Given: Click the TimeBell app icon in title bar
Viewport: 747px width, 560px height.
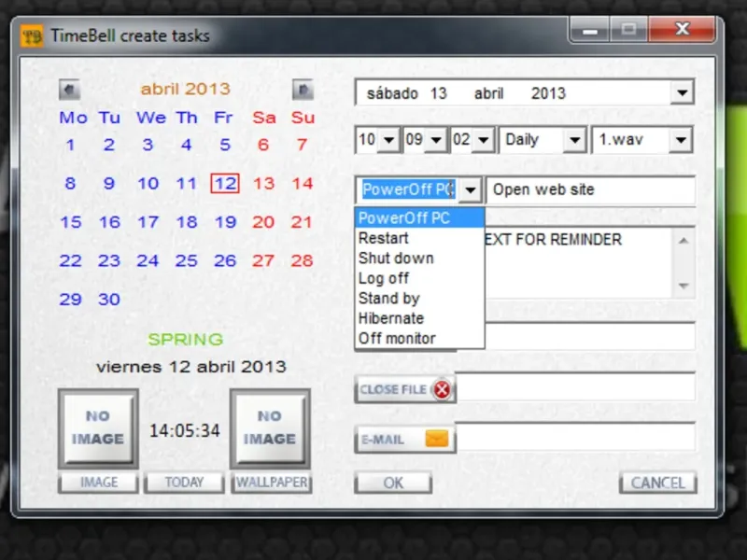Looking at the screenshot, I should [32, 36].
